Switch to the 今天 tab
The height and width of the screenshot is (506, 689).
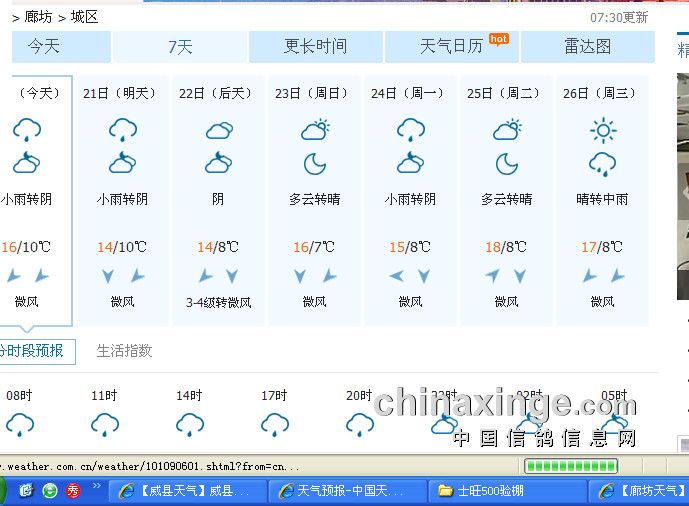pos(44,47)
